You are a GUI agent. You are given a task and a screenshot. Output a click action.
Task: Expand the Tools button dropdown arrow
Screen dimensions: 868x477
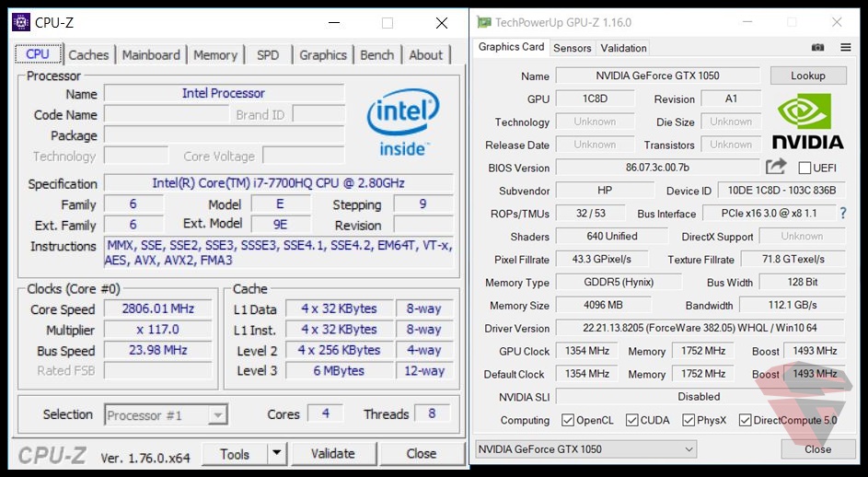pos(277,454)
